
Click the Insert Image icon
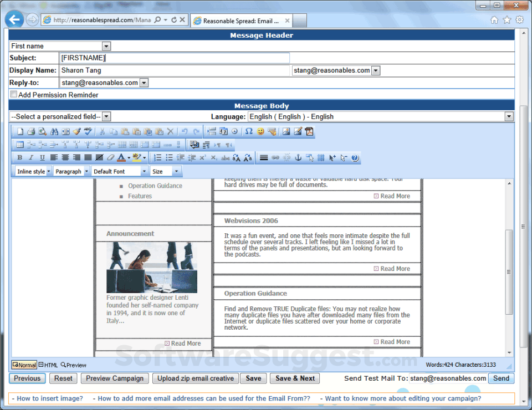coord(286,131)
